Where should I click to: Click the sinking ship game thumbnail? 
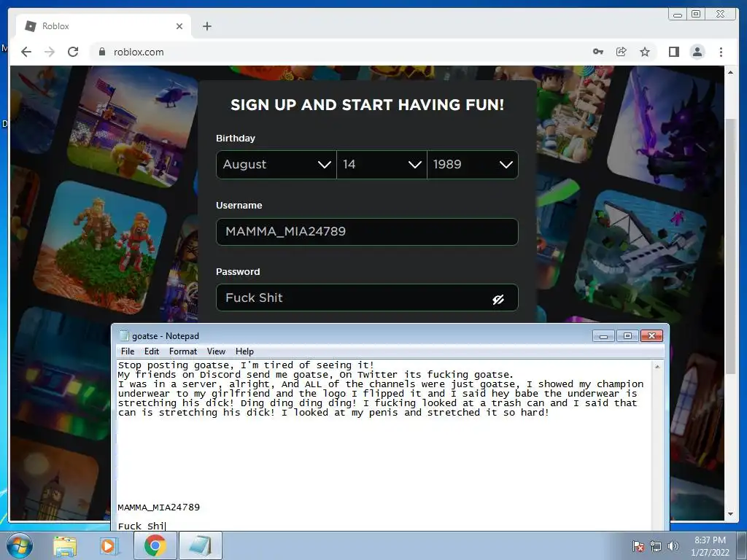tap(640, 254)
